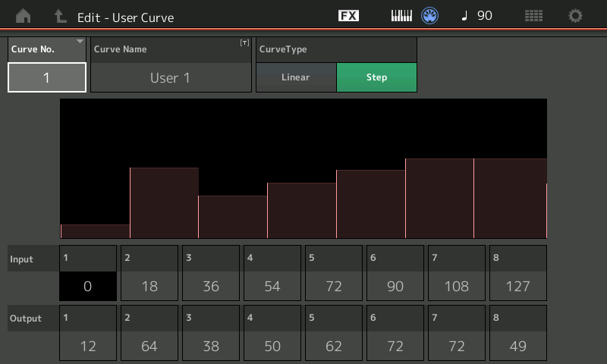Viewport: 607px width, 364px height.
Task: Select Output 5 value 62
Action: pyautogui.click(x=334, y=346)
